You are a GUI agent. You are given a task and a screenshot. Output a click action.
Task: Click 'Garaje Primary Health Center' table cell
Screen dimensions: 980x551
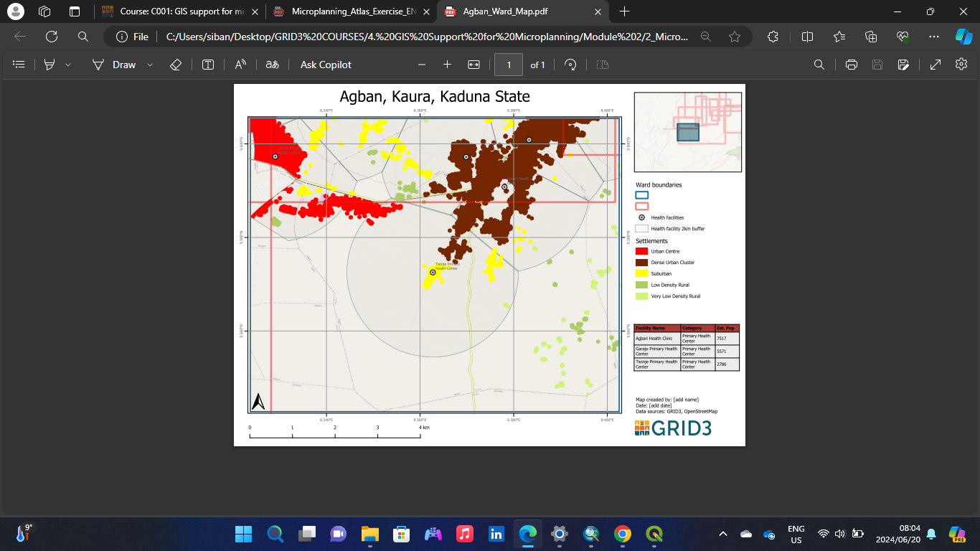(x=657, y=351)
